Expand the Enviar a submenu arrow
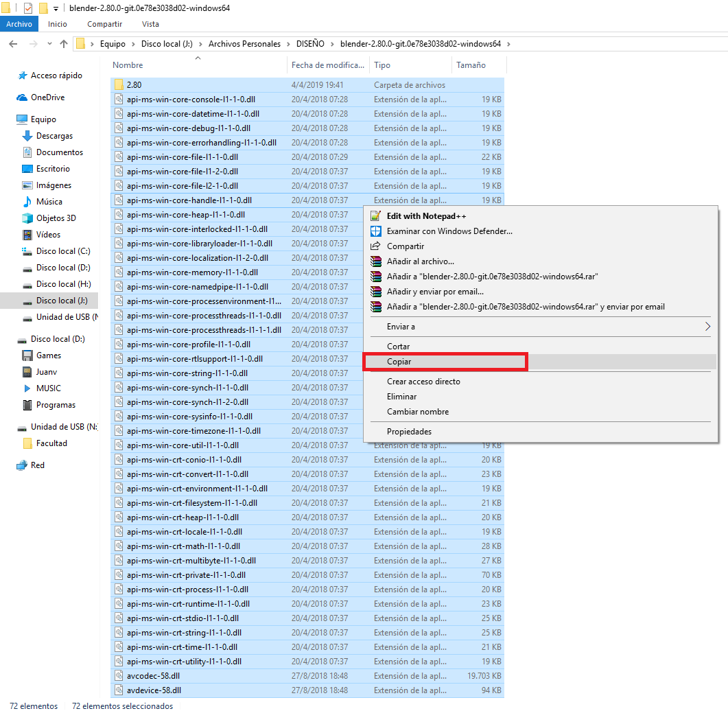 point(707,327)
